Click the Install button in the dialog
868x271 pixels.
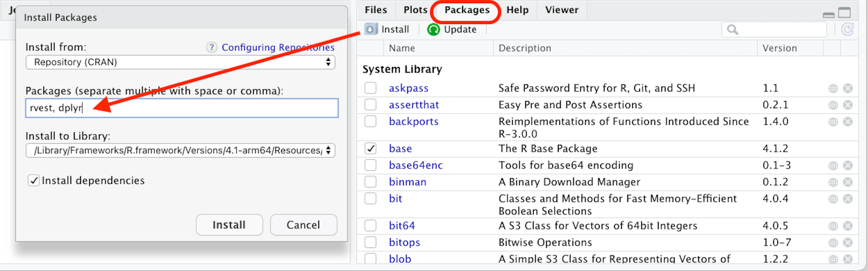pos(229,225)
